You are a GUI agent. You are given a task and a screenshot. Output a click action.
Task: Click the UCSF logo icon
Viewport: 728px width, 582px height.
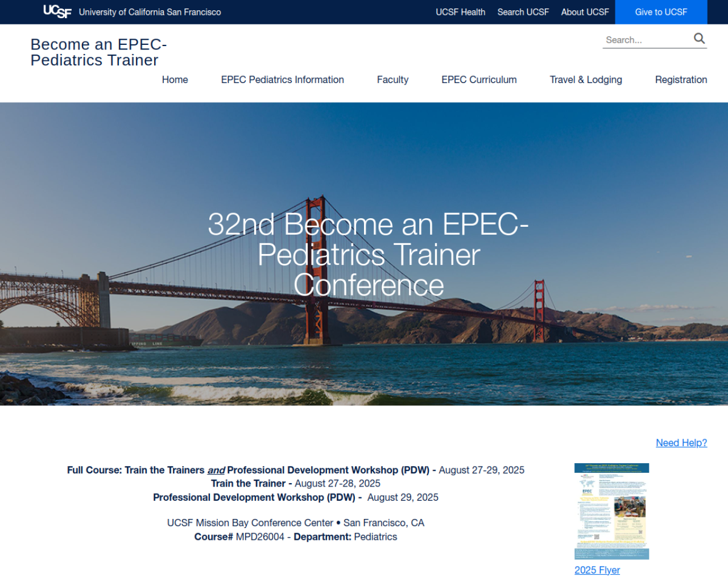pos(57,11)
